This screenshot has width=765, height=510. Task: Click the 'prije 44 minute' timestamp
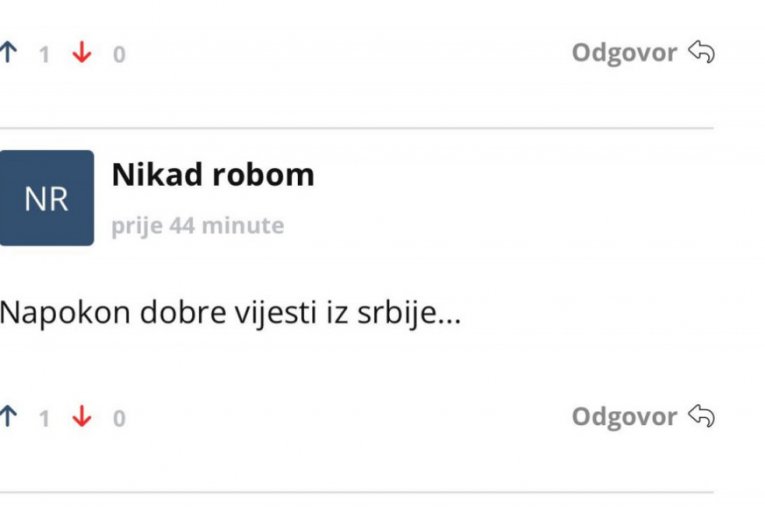click(x=198, y=226)
